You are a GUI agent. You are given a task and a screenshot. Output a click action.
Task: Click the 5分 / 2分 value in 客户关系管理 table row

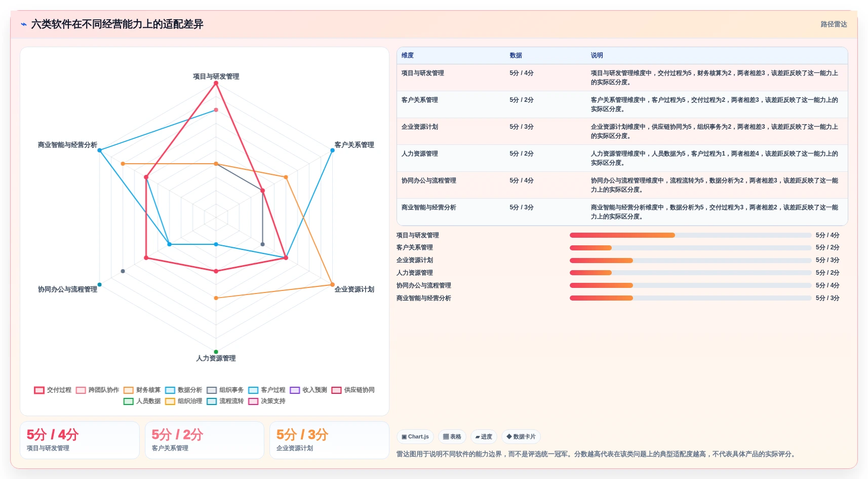pyautogui.click(x=522, y=100)
